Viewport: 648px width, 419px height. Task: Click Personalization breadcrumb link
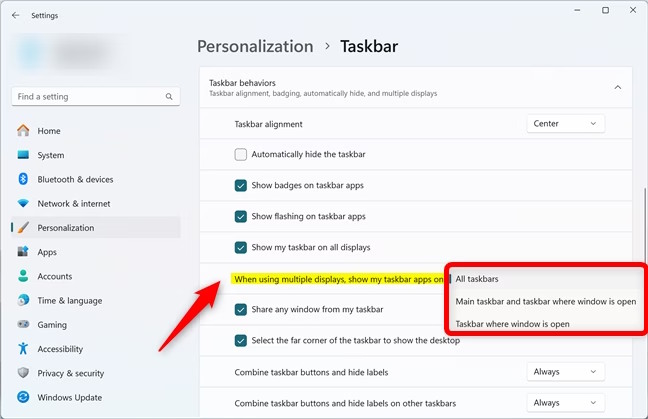coord(255,46)
